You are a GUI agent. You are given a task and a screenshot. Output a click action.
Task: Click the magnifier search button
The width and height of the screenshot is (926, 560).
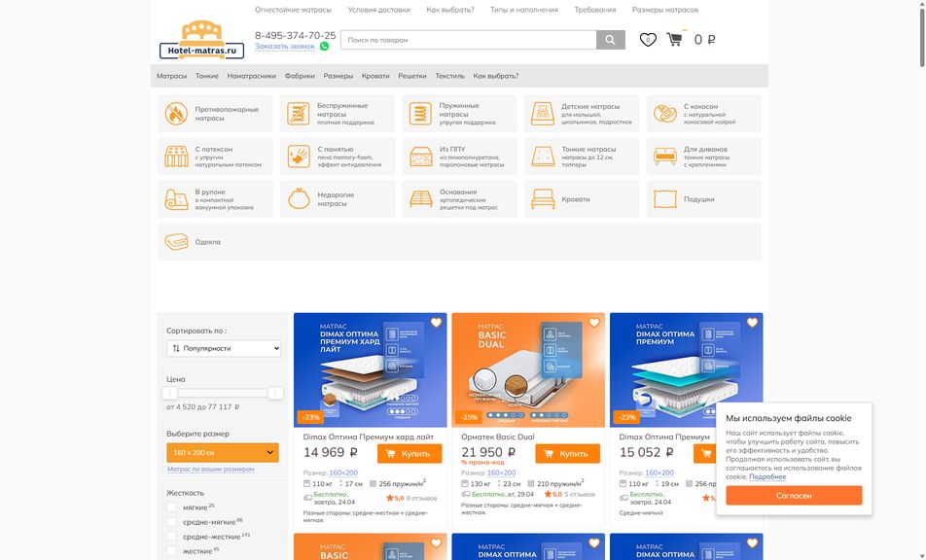(x=610, y=40)
